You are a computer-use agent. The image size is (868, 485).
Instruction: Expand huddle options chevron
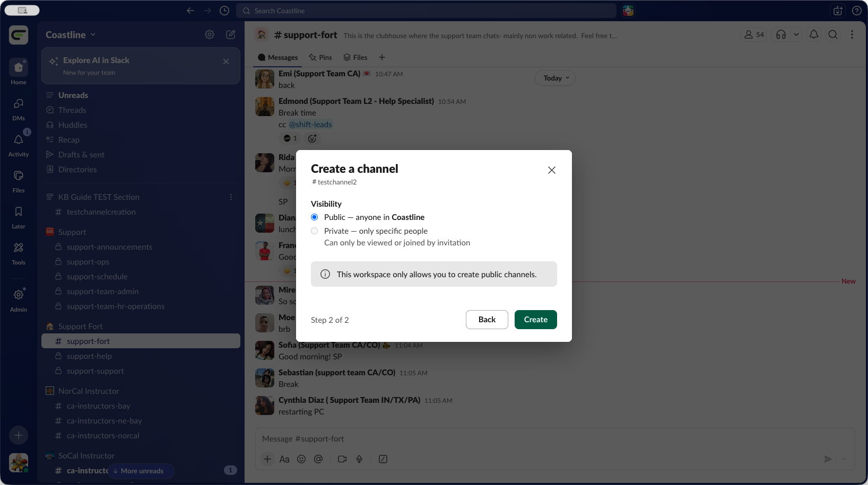pos(796,34)
